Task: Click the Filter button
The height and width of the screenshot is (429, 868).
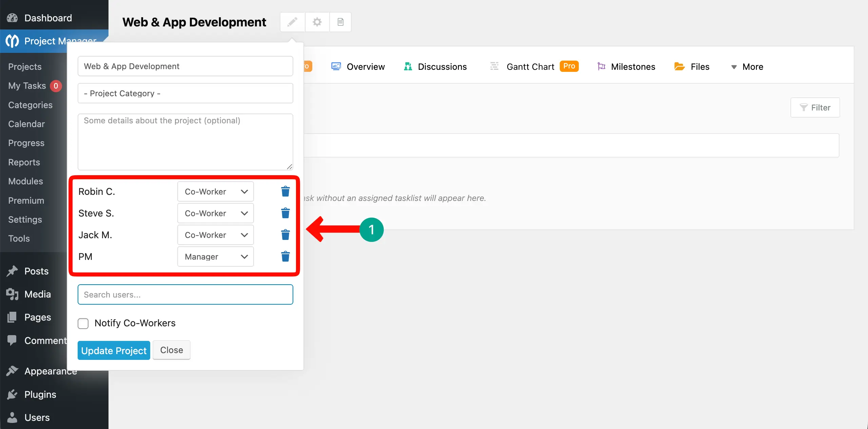Action: (x=815, y=107)
